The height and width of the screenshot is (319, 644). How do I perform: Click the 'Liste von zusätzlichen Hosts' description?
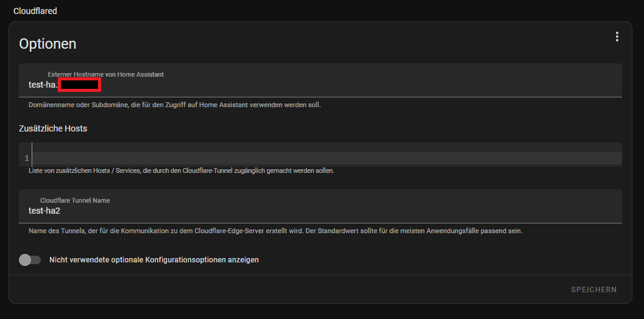(x=181, y=170)
